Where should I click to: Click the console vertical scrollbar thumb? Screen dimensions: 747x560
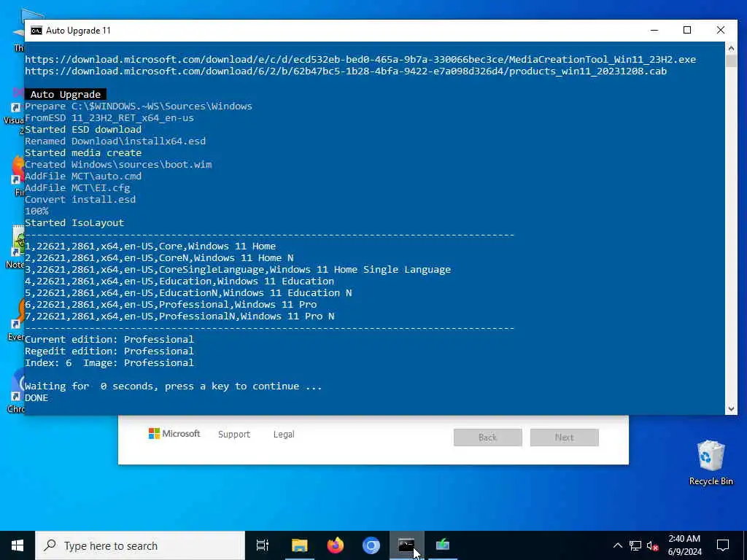point(731,61)
